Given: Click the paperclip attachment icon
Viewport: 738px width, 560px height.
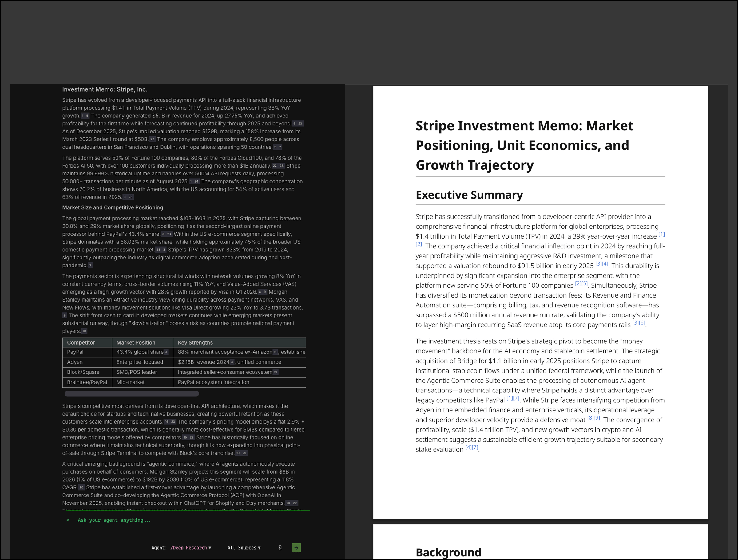Looking at the screenshot, I should (280, 548).
